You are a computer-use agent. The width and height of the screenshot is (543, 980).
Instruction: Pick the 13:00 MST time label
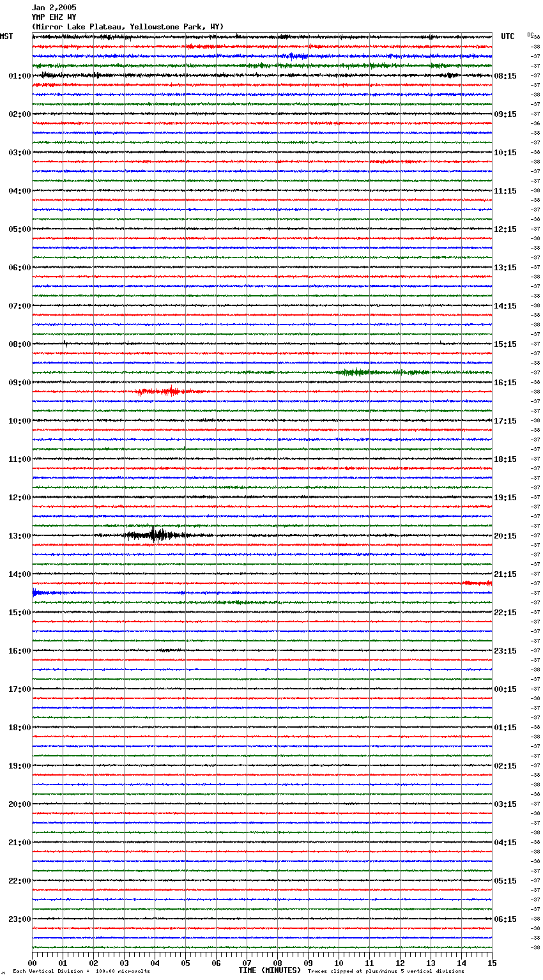coord(20,536)
